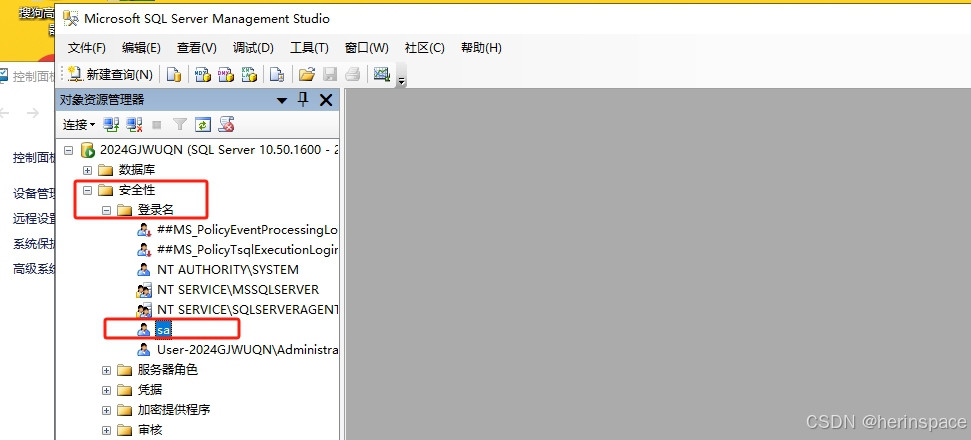971x440 pixels.
Task: Open the 窗口(W) menu
Action: pos(367,48)
